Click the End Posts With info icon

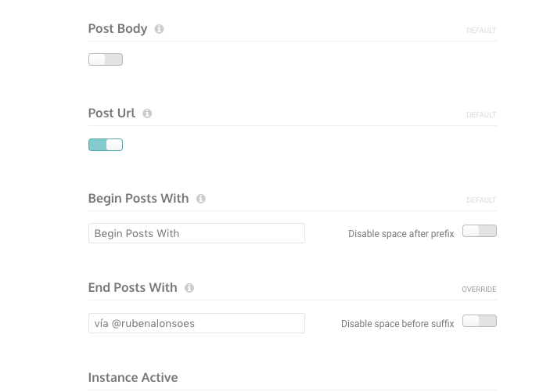[189, 288]
